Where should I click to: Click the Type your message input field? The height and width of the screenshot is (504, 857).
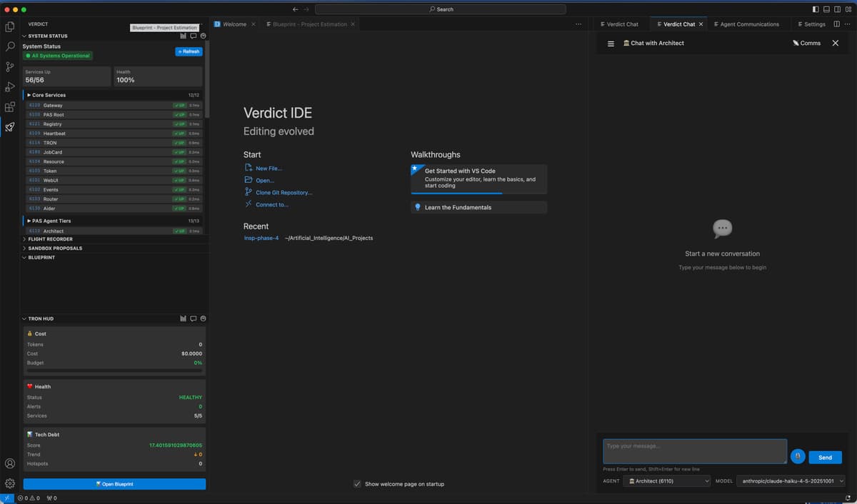[x=694, y=451]
